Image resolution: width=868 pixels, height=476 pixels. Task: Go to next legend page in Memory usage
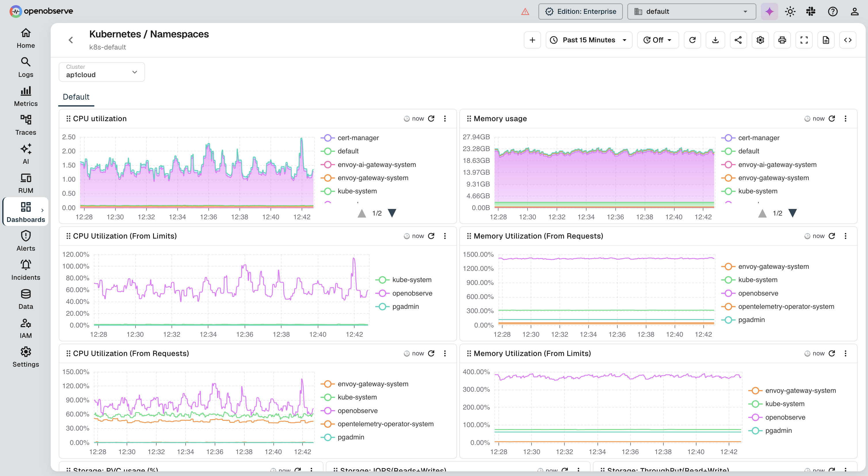793,213
